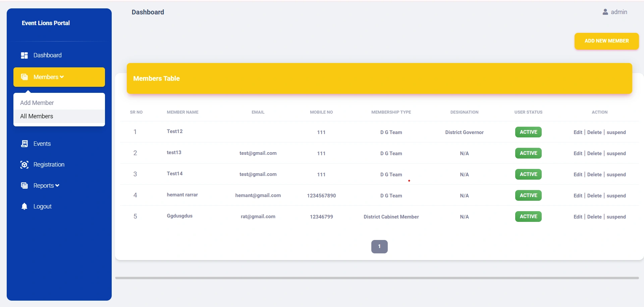This screenshot has width=644, height=307.
Task: Toggle ACTIVE status badge for Test14
Action: [x=528, y=174]
